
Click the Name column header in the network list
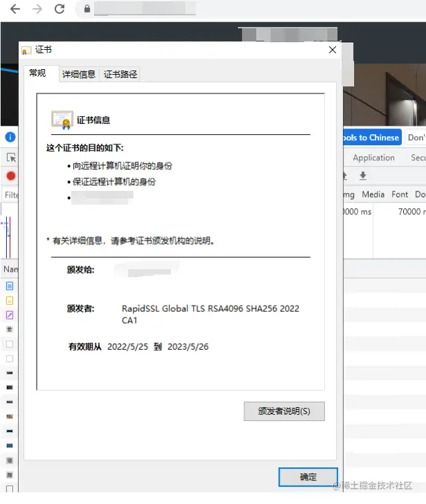click(10, 269)
